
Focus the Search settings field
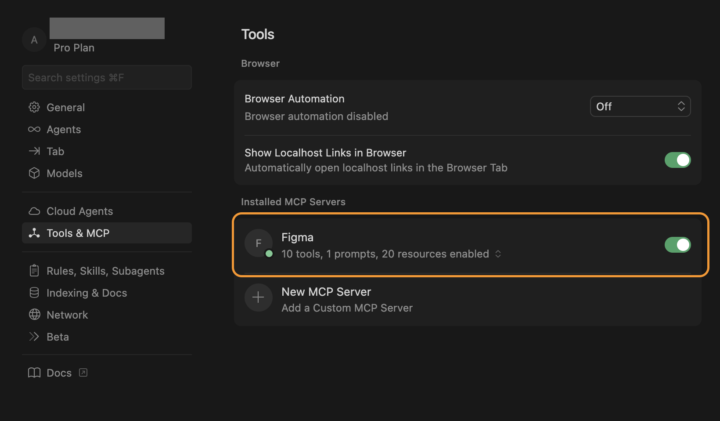click(107, 78)
